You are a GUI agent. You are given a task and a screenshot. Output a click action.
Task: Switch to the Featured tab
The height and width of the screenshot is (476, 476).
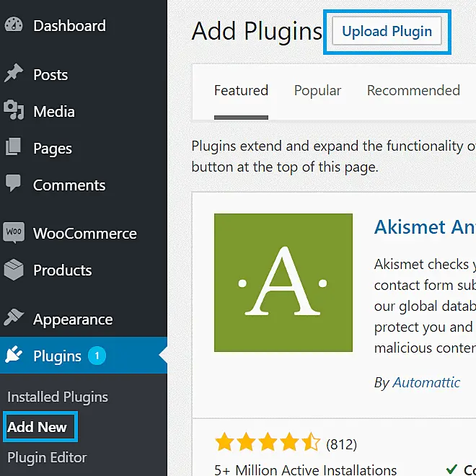[241, 91]
